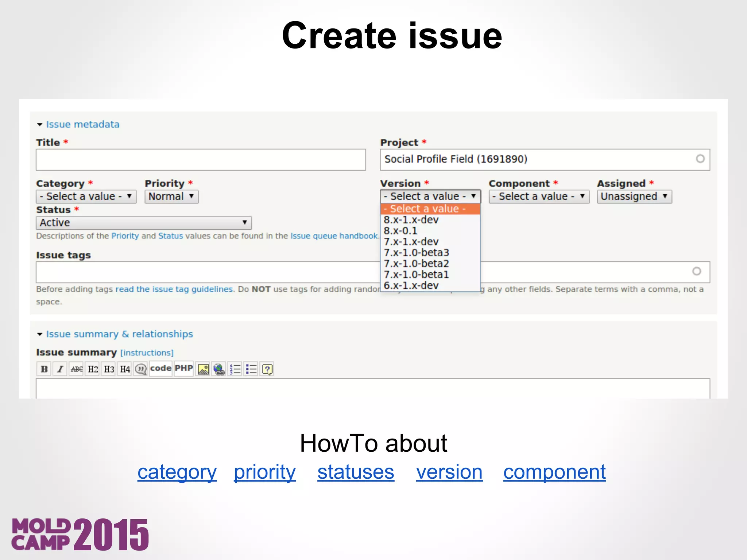Open the Assigned dropdown set to Unassigned

634,197
